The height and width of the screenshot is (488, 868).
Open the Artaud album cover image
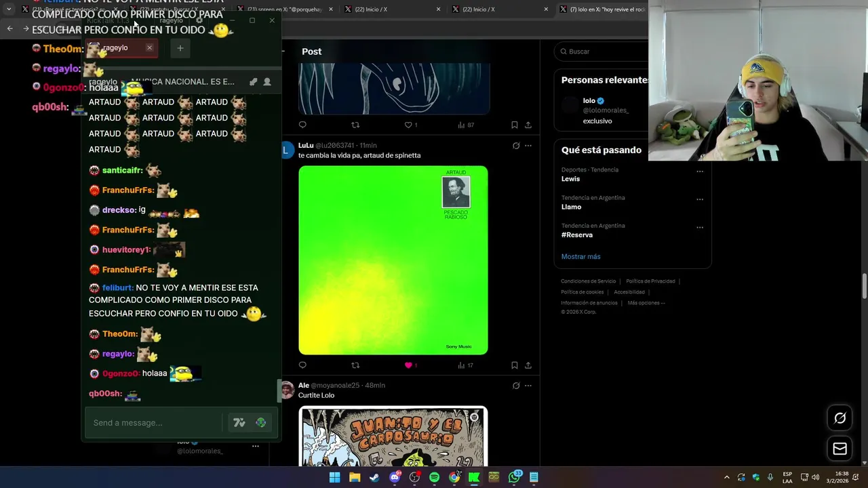point(393,260)
